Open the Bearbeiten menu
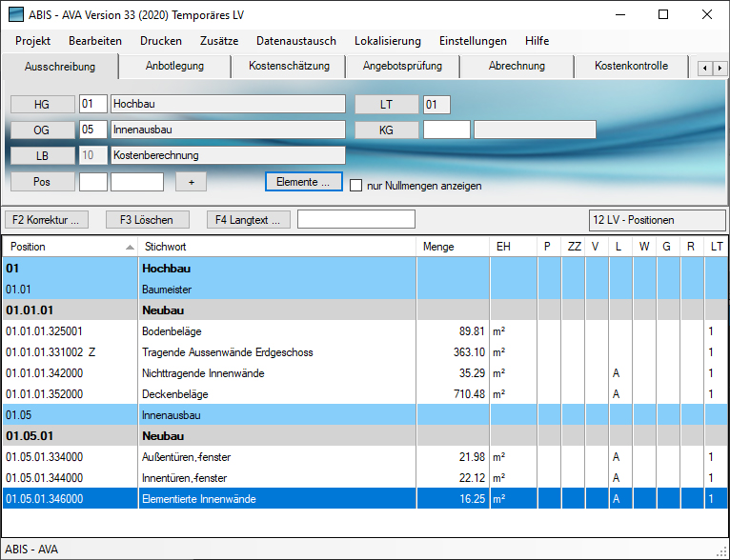The image size is (730, 560). coord(95,41)
